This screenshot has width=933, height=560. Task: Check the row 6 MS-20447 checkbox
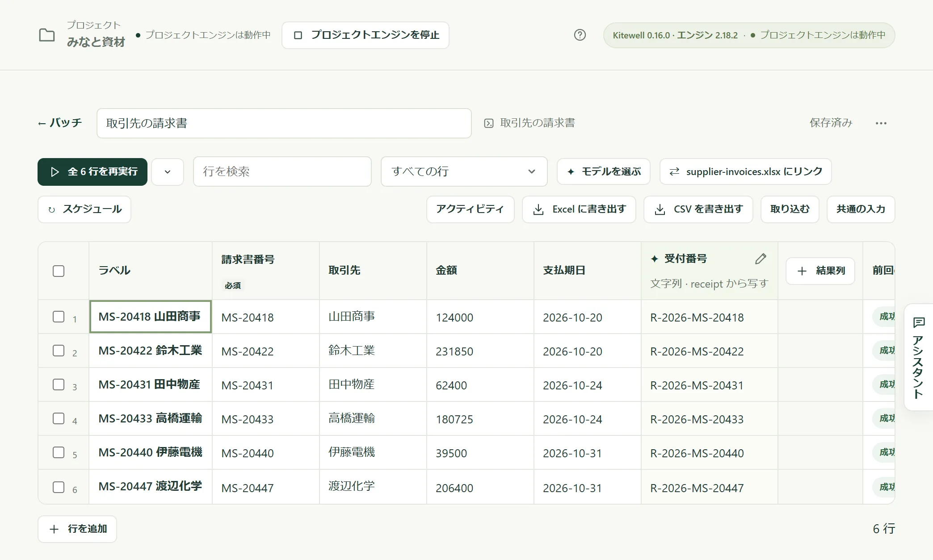(x=59, y=487)
